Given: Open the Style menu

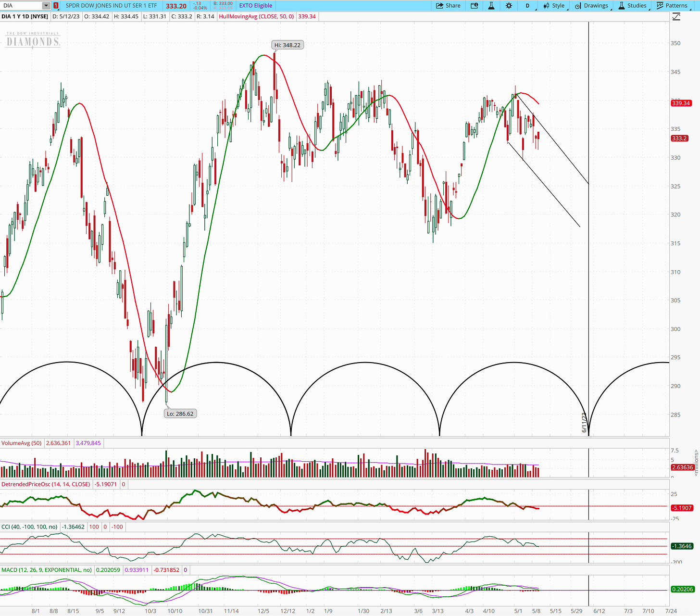Looking at the screenshot, I should [554, 6].
